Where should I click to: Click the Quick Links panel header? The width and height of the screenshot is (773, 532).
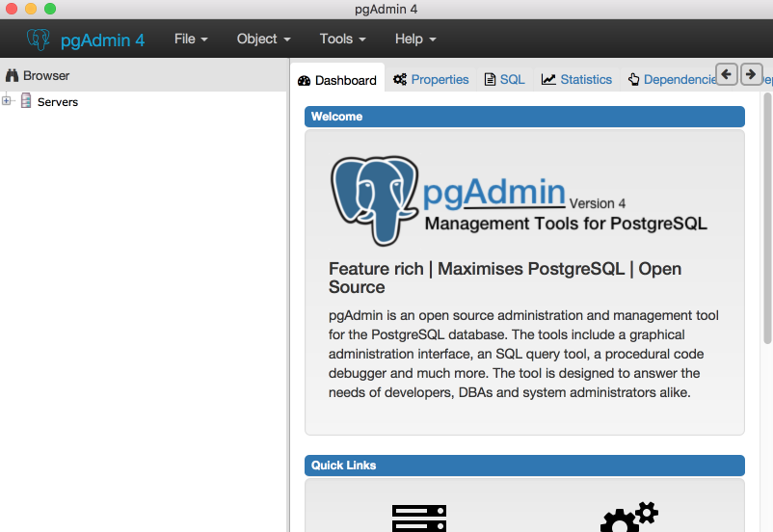tap(524, 465)
